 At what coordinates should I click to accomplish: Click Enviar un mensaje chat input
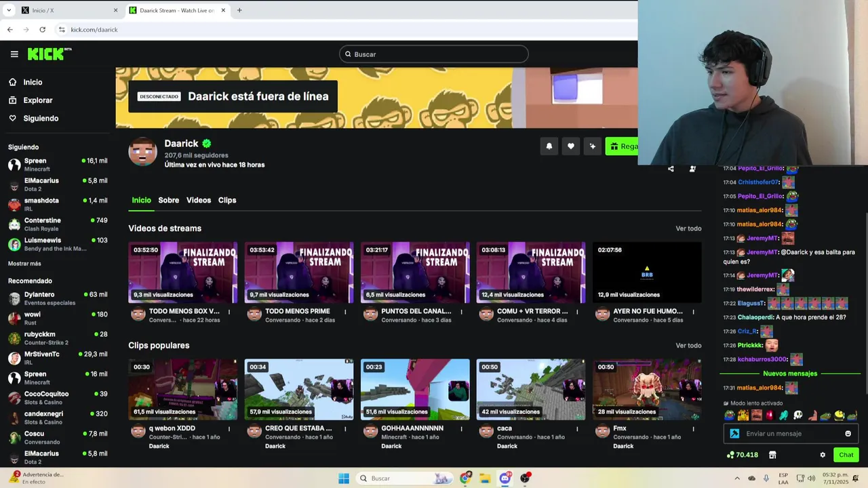pyautogui.click(x=791, y=434)
